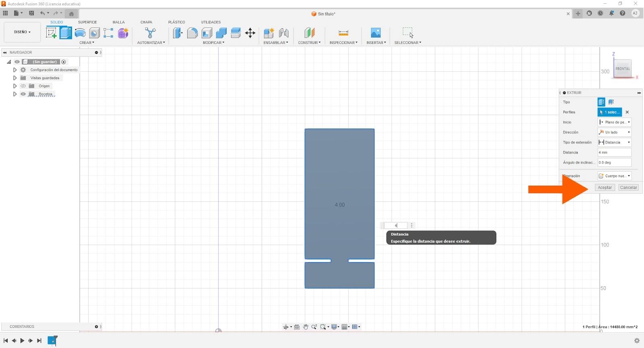Click the 1 selec... profiles button

[x=610, y=112]
